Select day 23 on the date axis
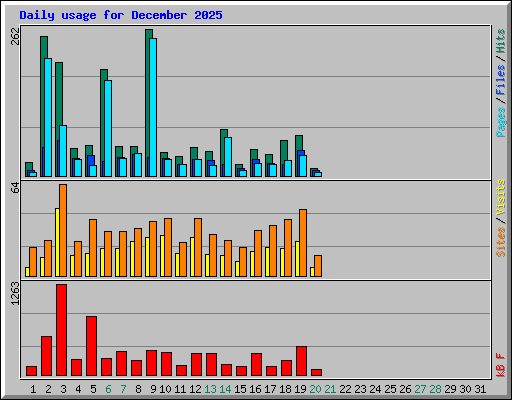Screen dimensions: 512x400 [360, 389]
